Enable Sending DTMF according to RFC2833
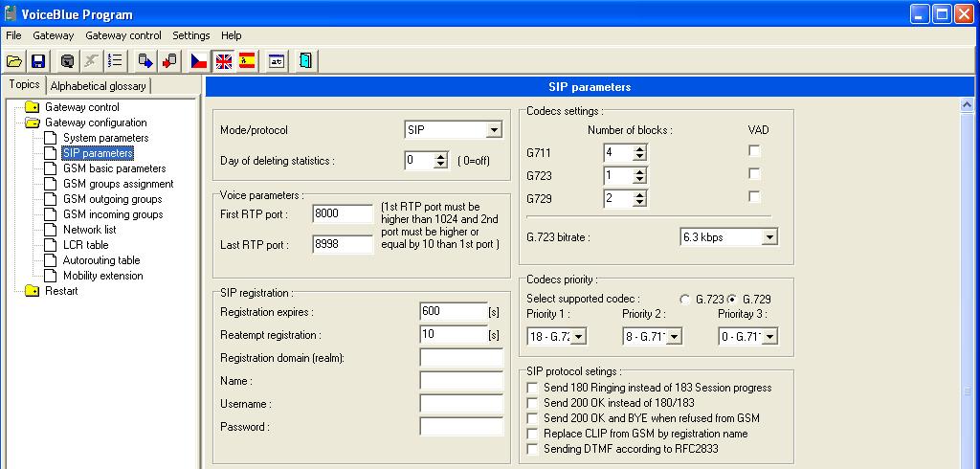Screen dimensions: 980x469 point(533,449)
